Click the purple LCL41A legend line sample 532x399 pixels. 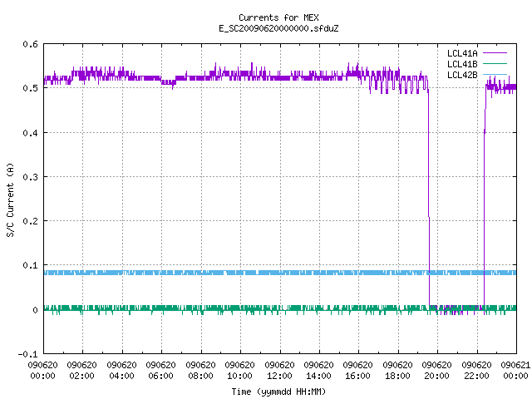495,53
